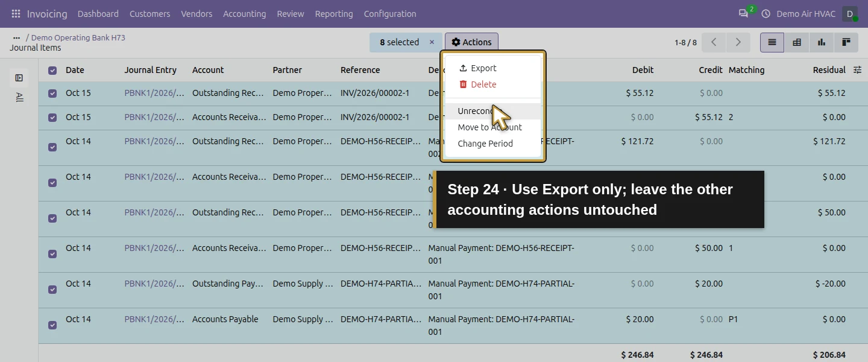This screenshot has width=868, height=362.
Task: Click matching number P1 cell
Action: [733, 319]
